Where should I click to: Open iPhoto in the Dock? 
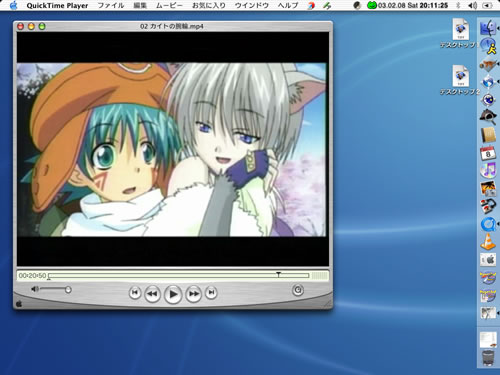coord(488,188)
